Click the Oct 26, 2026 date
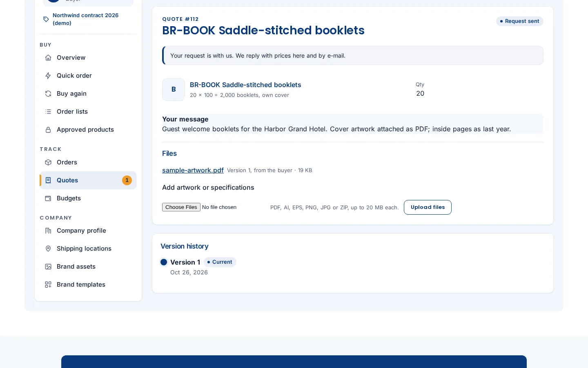The height and width of the screenshot is (368, 588). (189, 272)
